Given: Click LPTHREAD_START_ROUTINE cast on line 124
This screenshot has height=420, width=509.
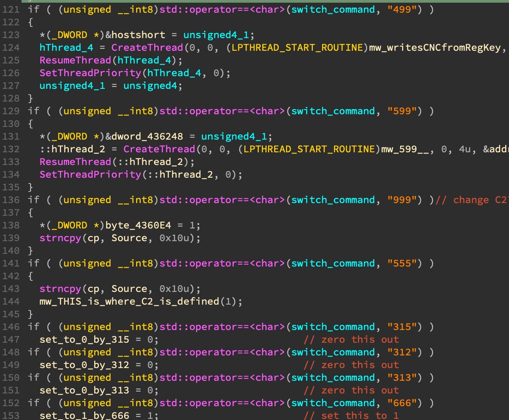Looking at the screenshot, I should 297,48.
